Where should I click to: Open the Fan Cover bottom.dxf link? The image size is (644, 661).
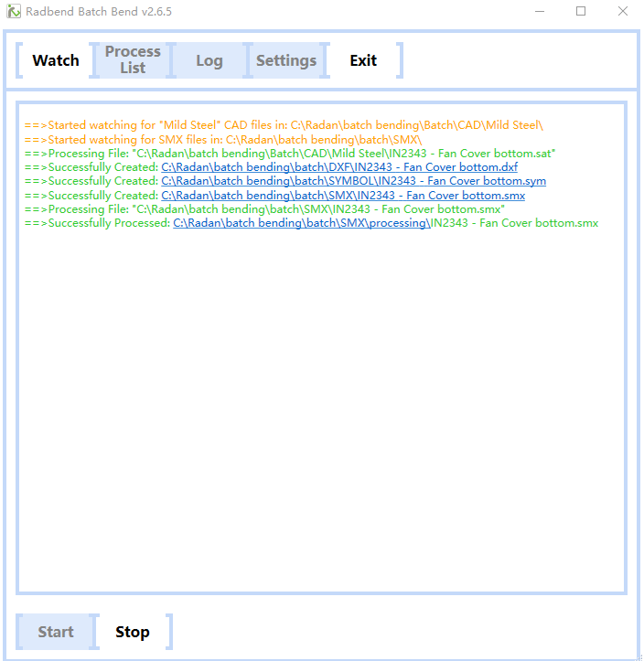coord(339,167)
